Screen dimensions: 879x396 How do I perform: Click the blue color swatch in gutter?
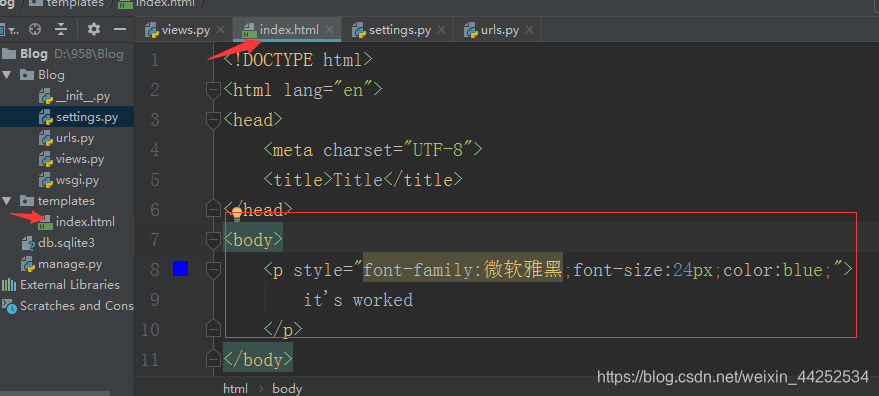(x=181, y=269)
